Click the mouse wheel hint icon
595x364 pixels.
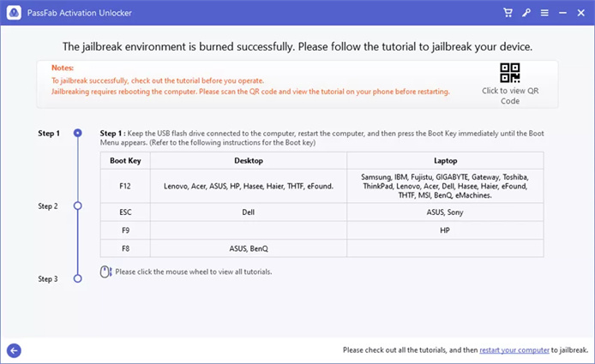[x=105, y=272]
